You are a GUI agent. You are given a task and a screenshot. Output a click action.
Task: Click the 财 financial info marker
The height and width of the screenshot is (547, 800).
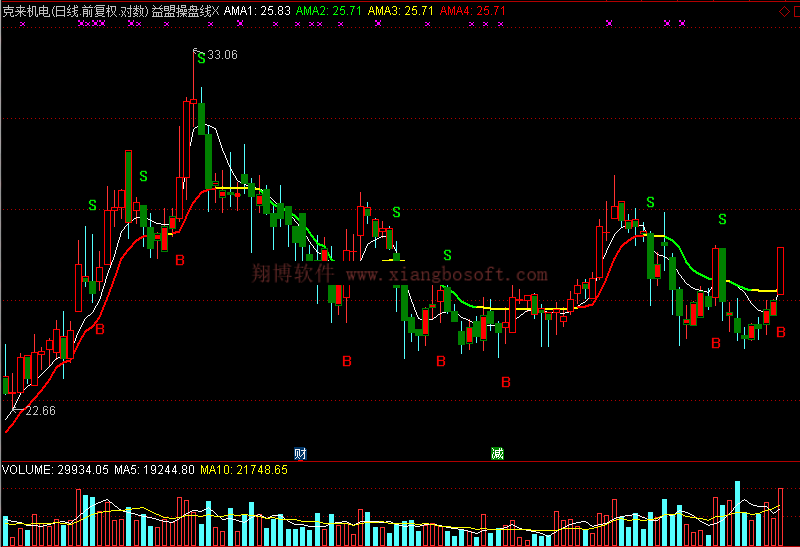301,454
